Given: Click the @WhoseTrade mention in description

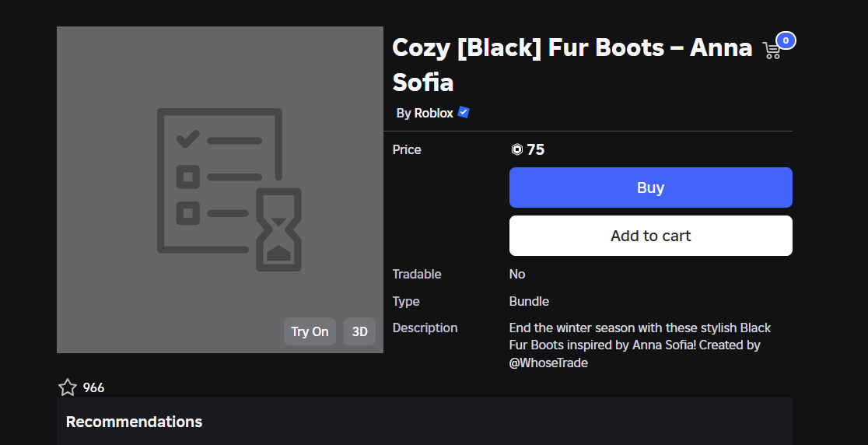Looking at the screenshot, I should (548, 363).
